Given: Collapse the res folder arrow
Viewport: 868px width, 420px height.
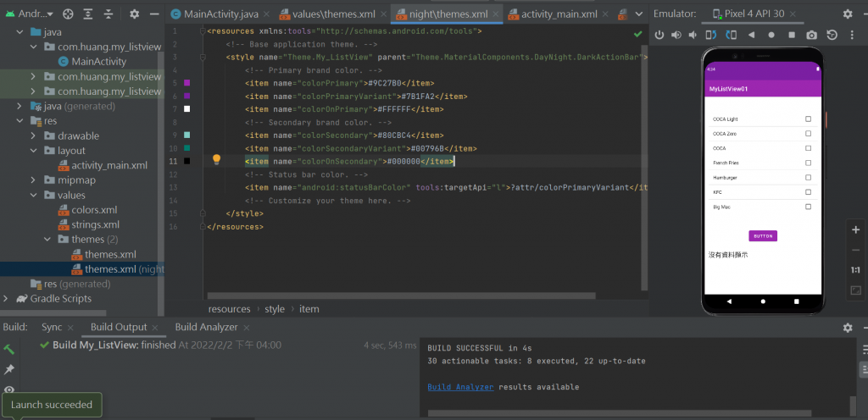Looking at the screenshot, I should pos(20,121).
